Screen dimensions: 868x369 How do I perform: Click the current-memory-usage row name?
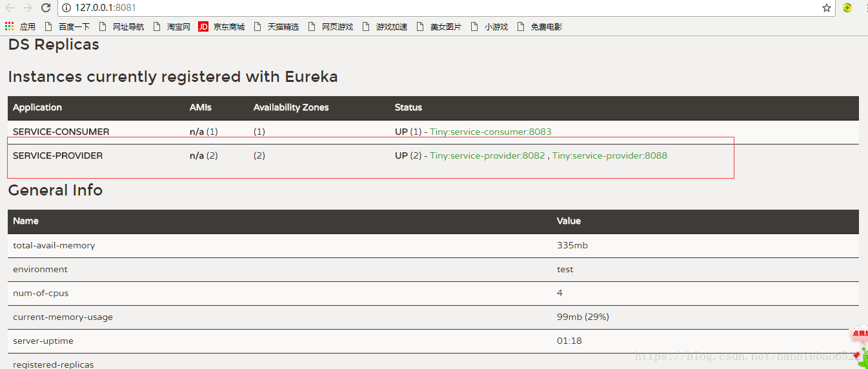[x=63, y=317]
